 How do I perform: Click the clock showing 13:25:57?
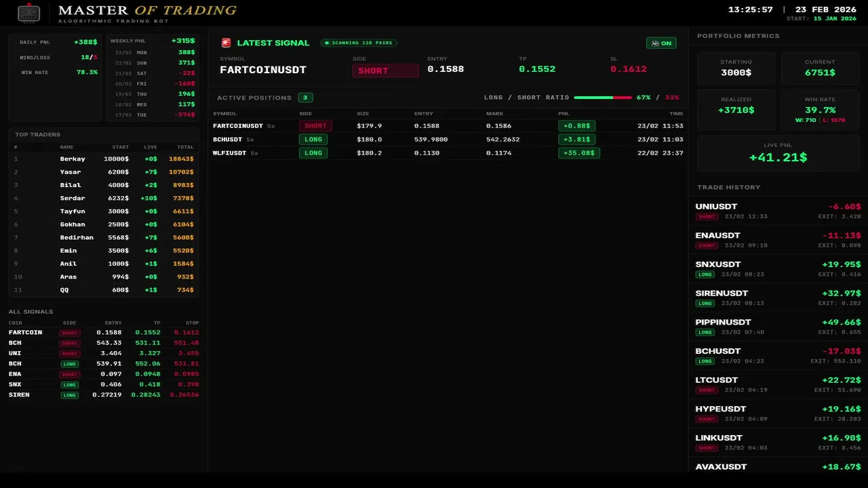(751, 9)
